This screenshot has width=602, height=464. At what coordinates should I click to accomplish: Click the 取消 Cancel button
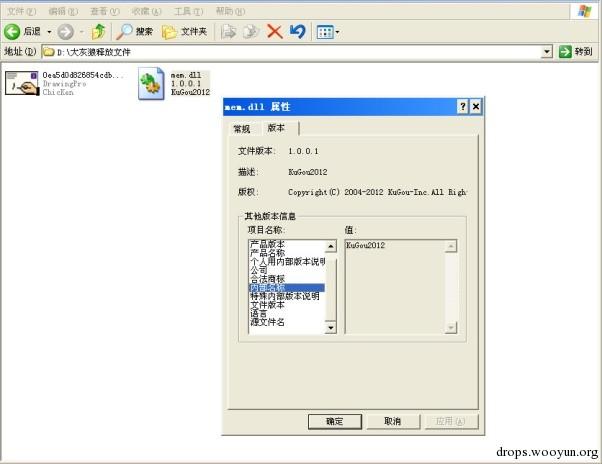(x=393, y=421)
